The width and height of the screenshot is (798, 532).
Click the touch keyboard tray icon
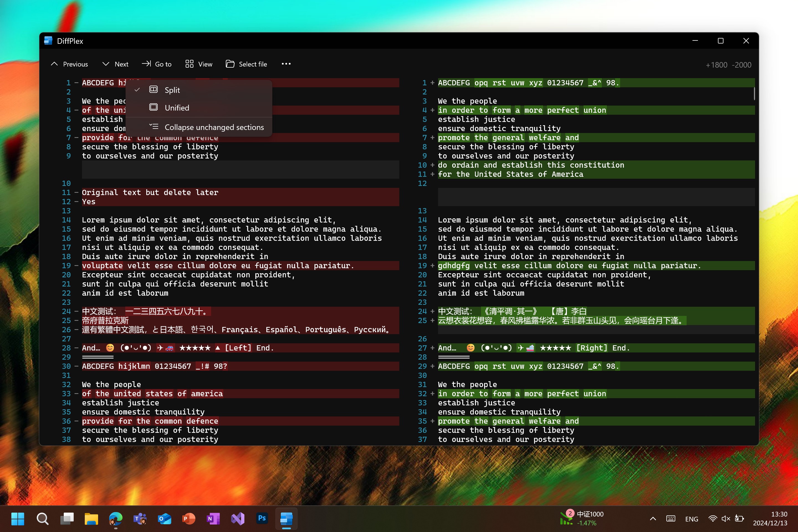coord(671,519)
